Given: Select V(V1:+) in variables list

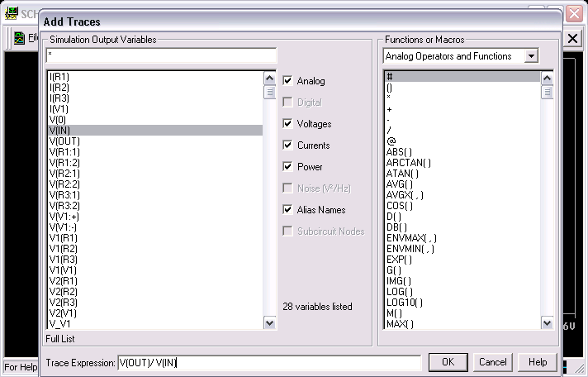Looking at the screenshot, I should 155,217.
